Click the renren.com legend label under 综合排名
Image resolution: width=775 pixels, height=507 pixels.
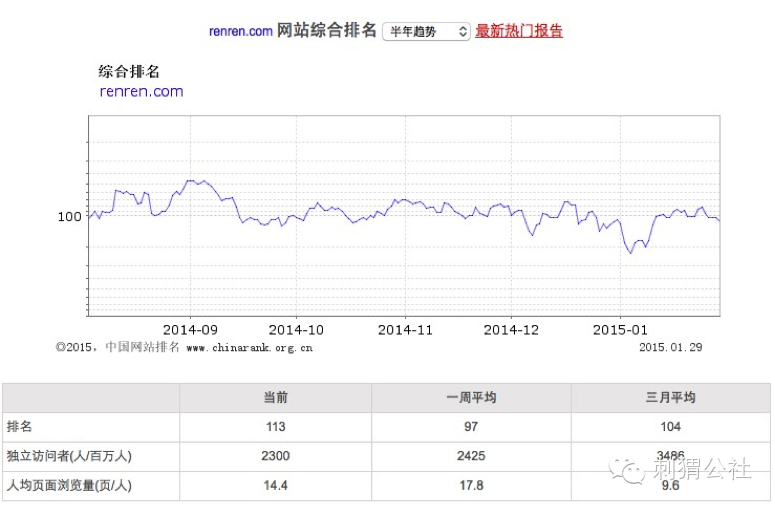click(x=141, y=91)
